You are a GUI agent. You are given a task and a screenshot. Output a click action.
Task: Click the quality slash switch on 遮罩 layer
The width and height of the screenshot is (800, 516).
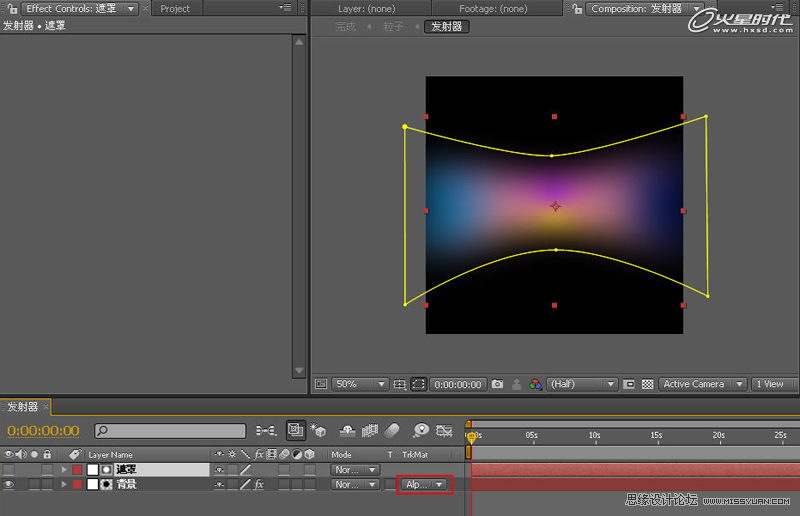(245, 470)
